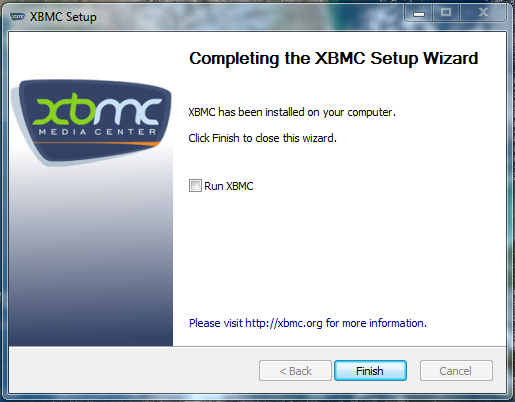Image resolution: width=515 pixels, height=402 pixels.
Task: Click the green 'xb' letters in the logo
Action: 65,109
